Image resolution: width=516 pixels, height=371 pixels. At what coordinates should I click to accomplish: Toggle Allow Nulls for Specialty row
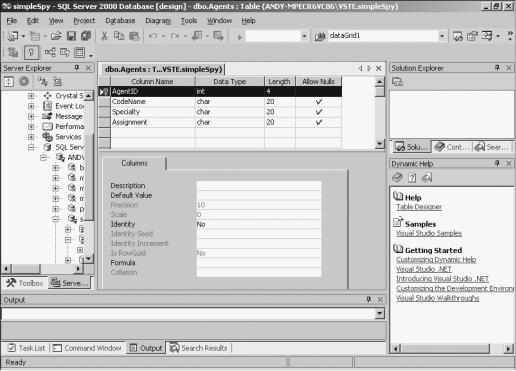pos(319,112)
